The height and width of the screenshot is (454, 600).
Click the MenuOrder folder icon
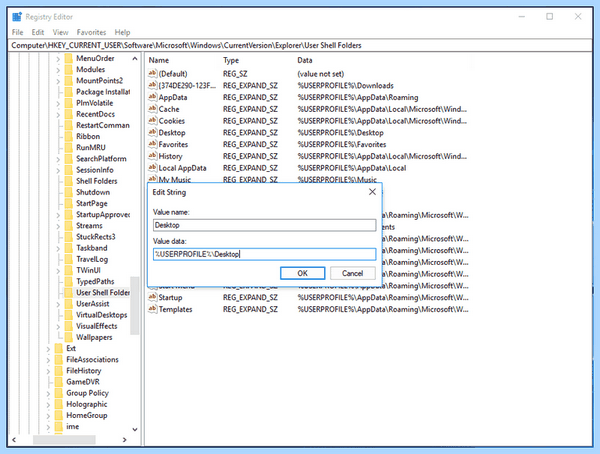pyautogui.click(x=68, y=58)
